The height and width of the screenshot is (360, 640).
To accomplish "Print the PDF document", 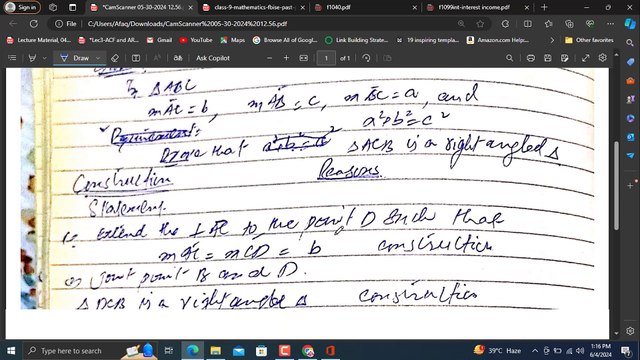I will (x=531, y=58).
